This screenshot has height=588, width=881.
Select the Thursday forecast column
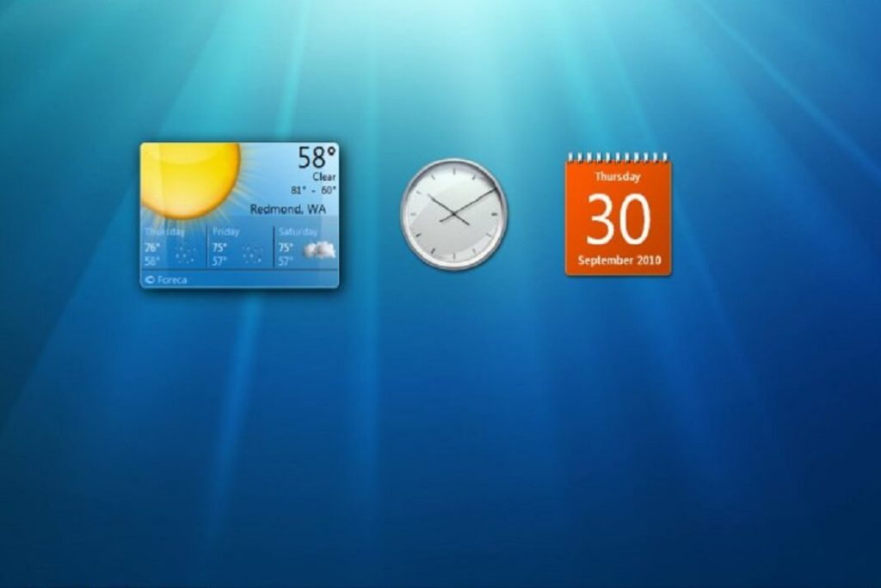(x=171, y=245)
